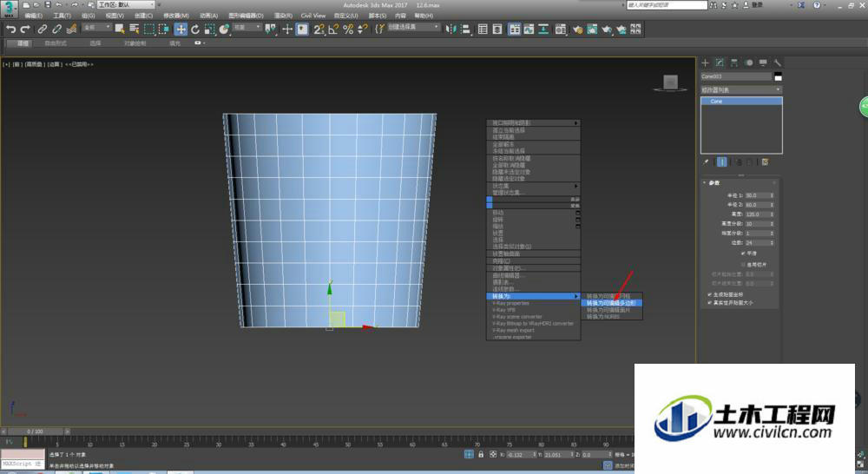868x474 pixels.
Task: Open the Rendering(R) menu
Action: click(x=284, y=16)
